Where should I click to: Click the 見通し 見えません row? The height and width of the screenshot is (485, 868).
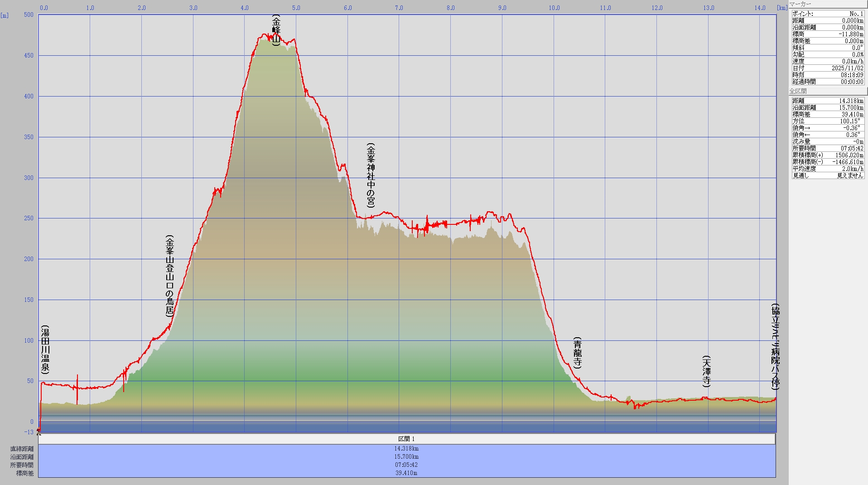click(x=827, y=175)
